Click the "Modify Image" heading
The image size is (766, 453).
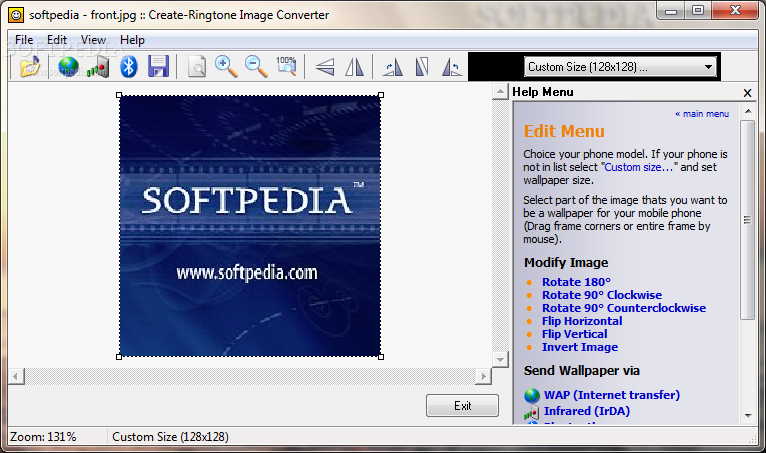click(566, 263)
